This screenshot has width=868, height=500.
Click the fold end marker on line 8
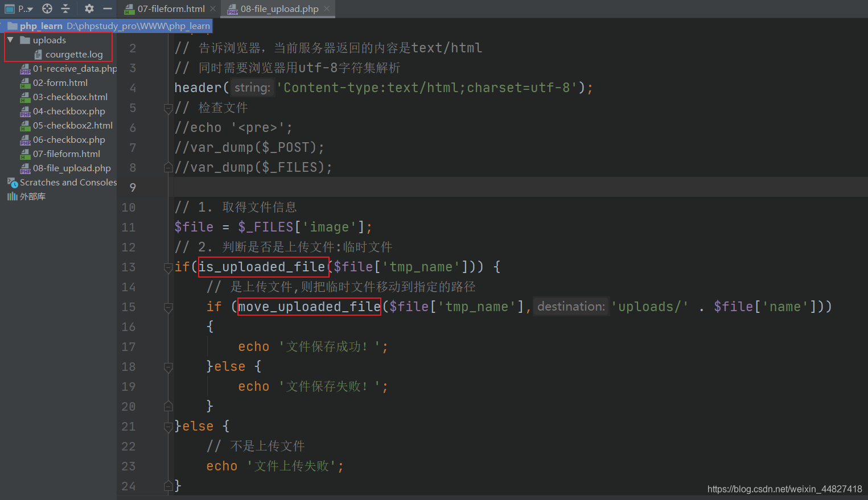(168, 167)
